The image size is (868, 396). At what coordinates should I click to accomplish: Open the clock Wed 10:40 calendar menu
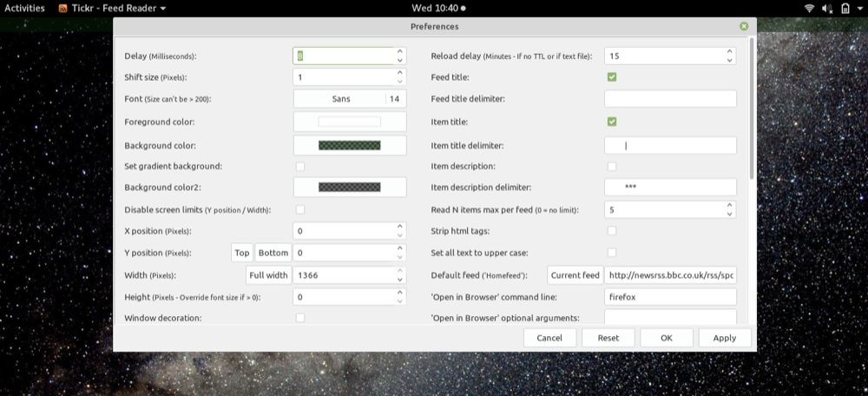click(438, 9)
